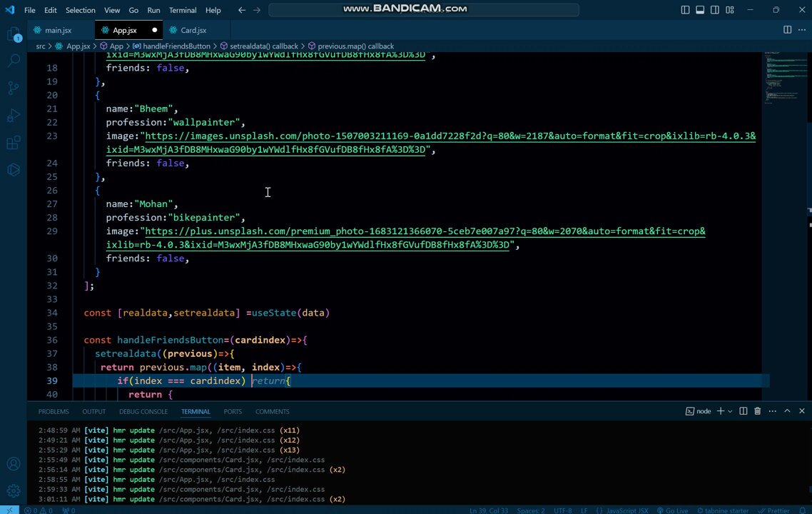The width and height of the screenshot is (812, 514).
Task: Click the remote window status bar icon
Action: point(9,510)
